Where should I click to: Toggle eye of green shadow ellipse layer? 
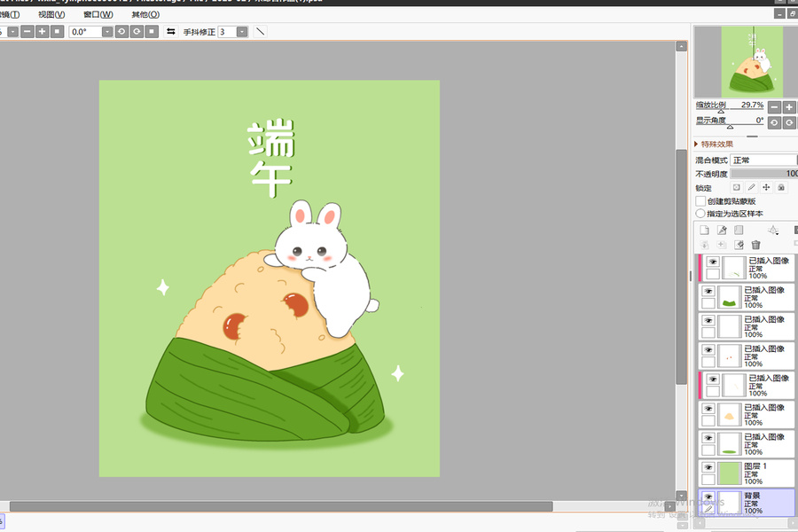point(708,437)
